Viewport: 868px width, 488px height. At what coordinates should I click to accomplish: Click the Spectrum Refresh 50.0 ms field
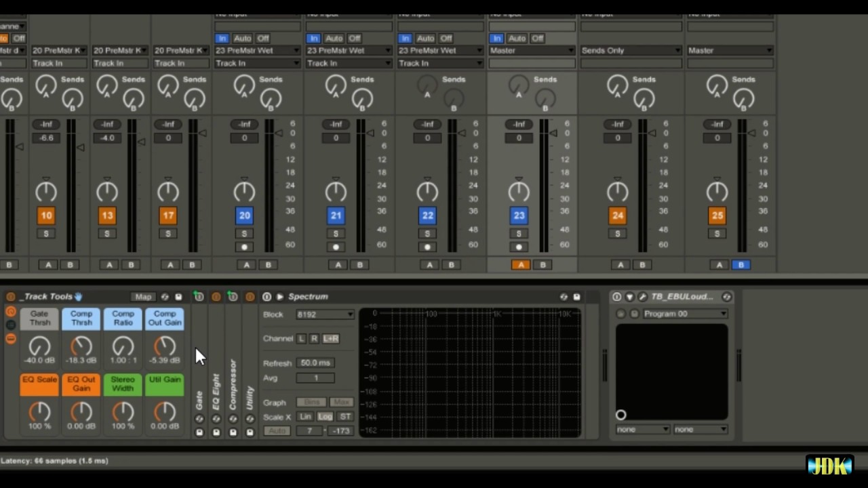coord(315,363)
